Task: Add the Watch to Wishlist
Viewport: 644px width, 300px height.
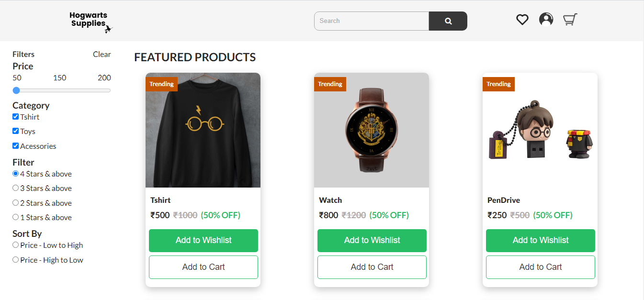Action: [372, 241]
